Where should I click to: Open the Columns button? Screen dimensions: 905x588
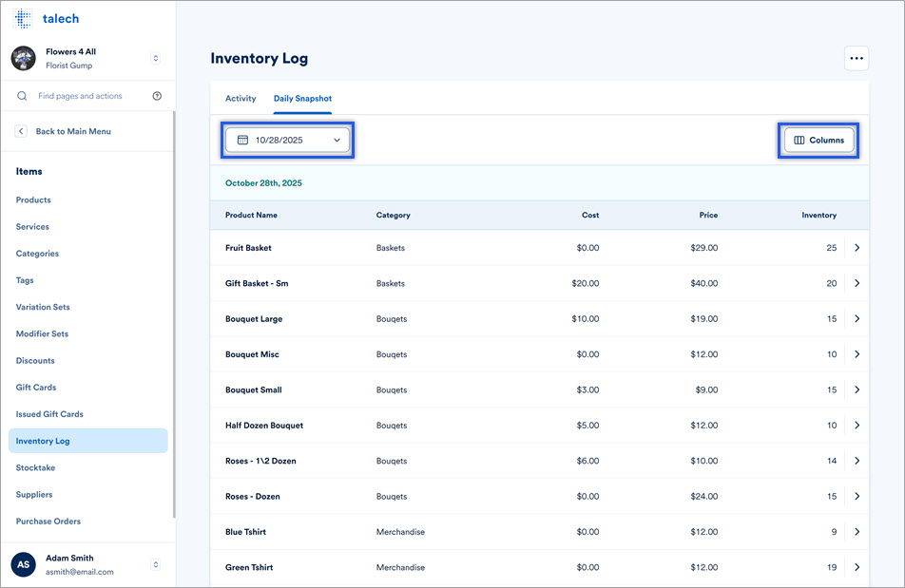tap(818, 140)
